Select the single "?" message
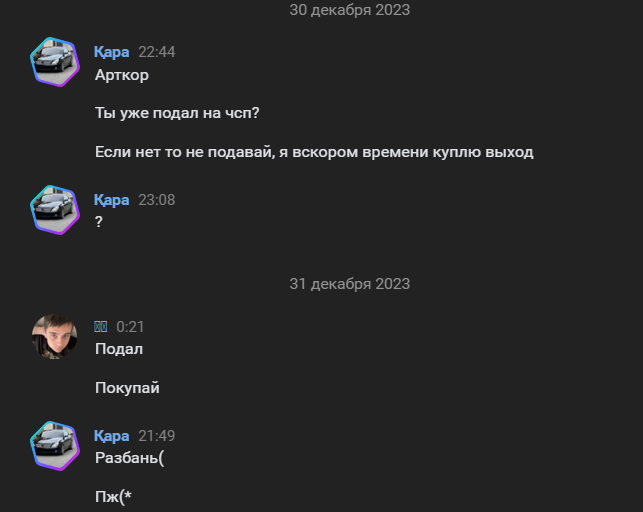Image resolution: width=643 pixels, height=512 pixels. tap(99, 223)
